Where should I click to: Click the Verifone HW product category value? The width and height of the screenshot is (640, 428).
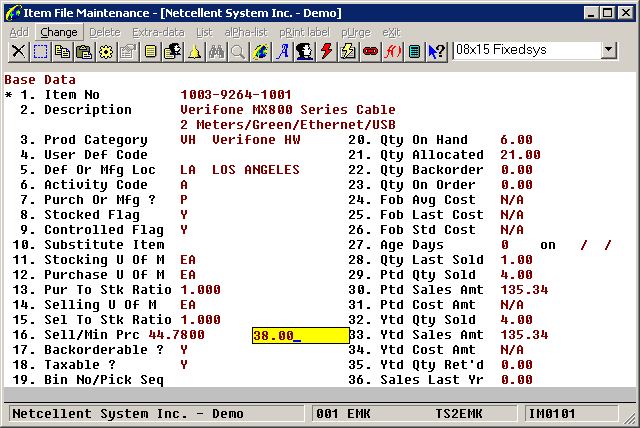point(256,140)
